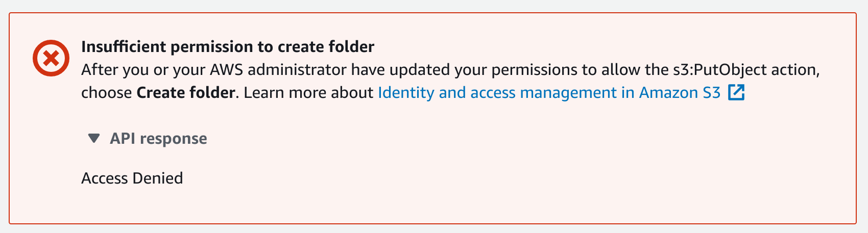The height and width of the screenshot is (233, 868).
Task: Click the "Insufficient permission to create folder" heading
Action: [228, 47]
